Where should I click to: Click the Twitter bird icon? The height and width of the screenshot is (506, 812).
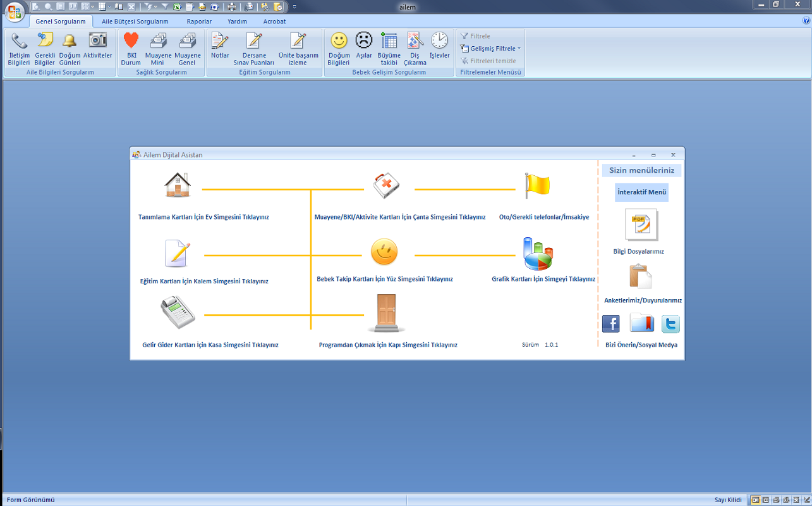pos(670,324)
